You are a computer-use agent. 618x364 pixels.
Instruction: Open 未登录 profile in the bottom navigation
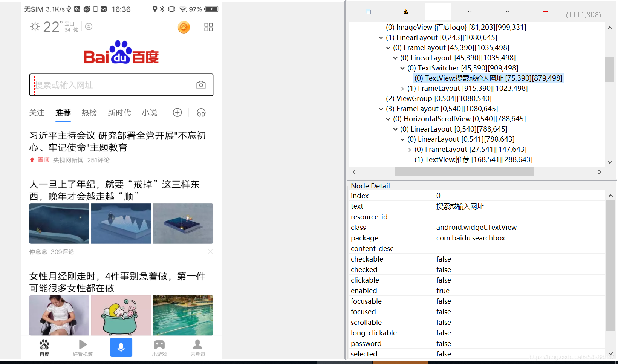pyautogui.click(x=198, y=348)
